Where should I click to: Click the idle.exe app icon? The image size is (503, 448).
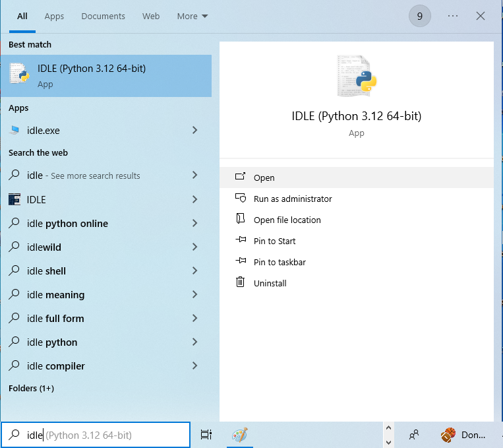tap(14, 130)
